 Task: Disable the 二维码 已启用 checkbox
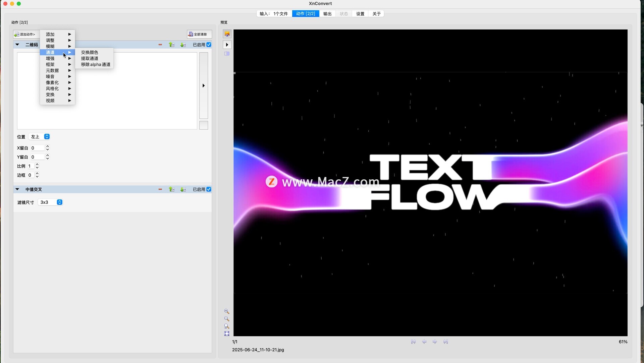coord(209,45)
